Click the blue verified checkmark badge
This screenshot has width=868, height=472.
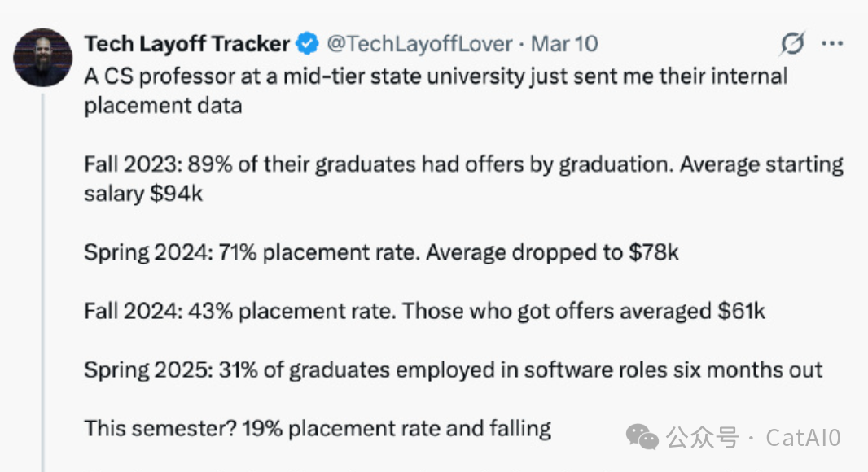tap(307, 44)
